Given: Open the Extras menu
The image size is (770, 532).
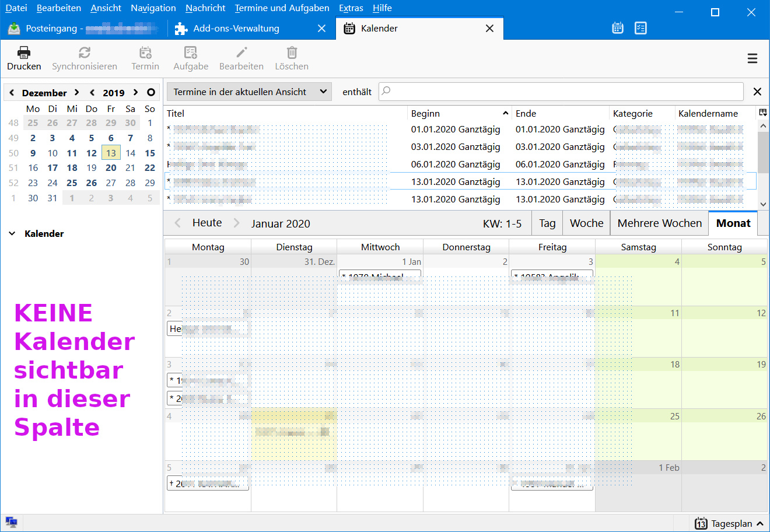Looking at the screenshot, I should click(x=351, y=8).
